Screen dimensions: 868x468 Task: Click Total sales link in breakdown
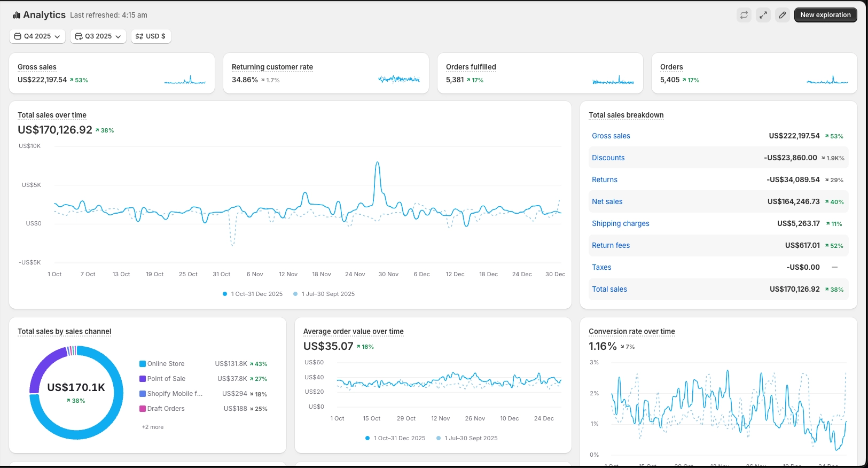[x=609, y=289]
